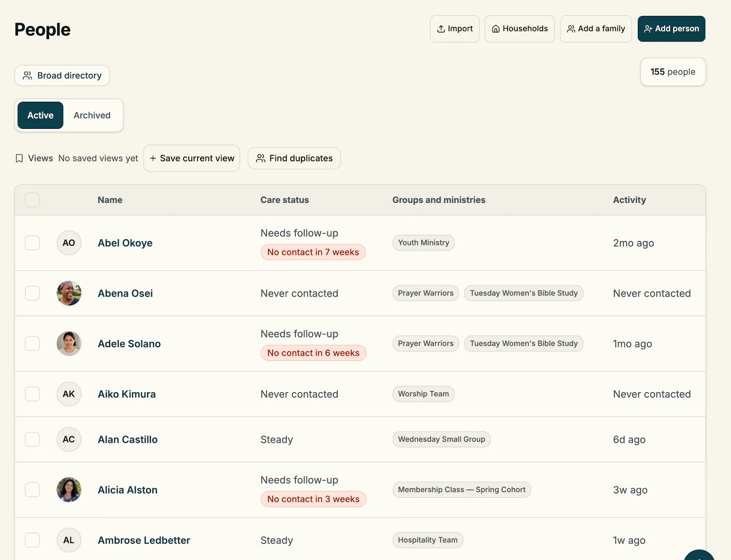
Task: Click the AK initials avatar
Action: coord(69,394)
